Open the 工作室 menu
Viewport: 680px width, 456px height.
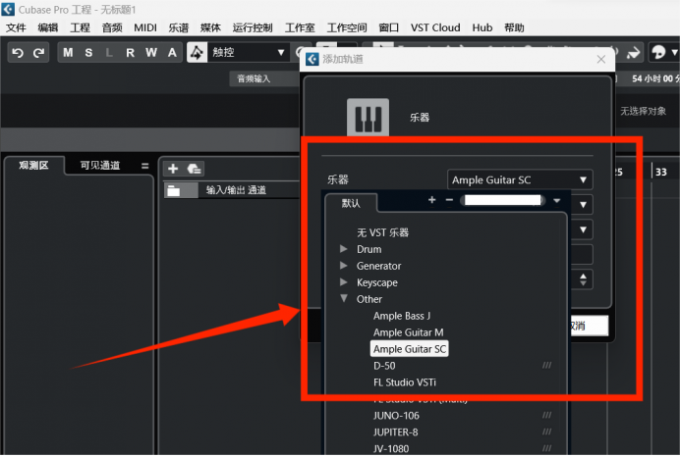coord(300,28)
